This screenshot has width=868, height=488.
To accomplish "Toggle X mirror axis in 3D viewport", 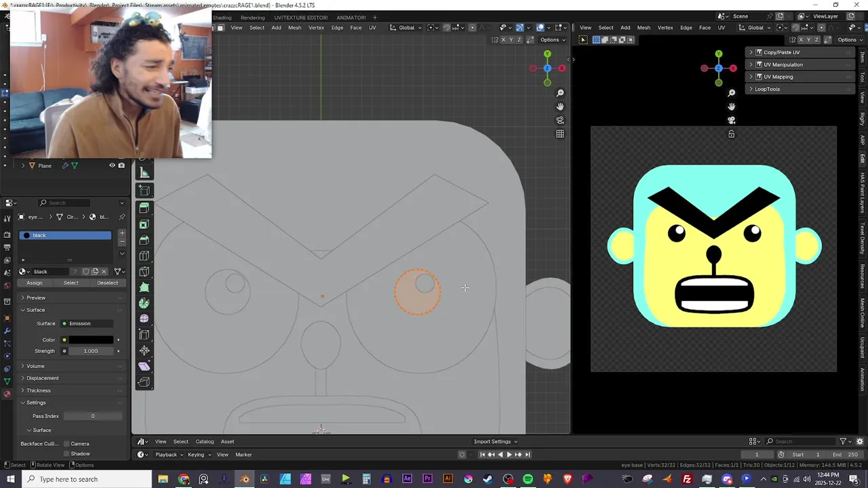I will pyautogui.click(x=503, y=40).
